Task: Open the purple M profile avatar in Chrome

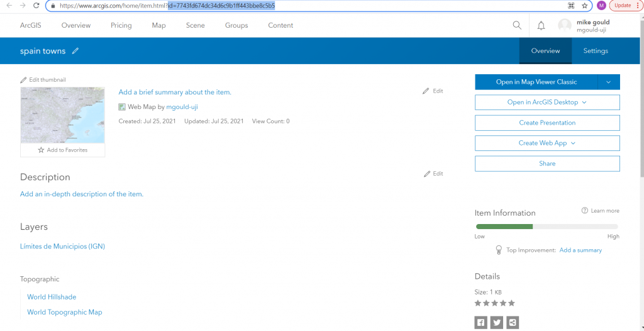Action: 601,6
